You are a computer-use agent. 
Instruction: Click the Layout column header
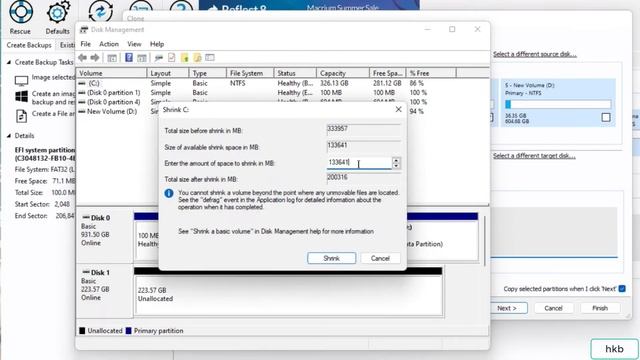coord(168,73)
